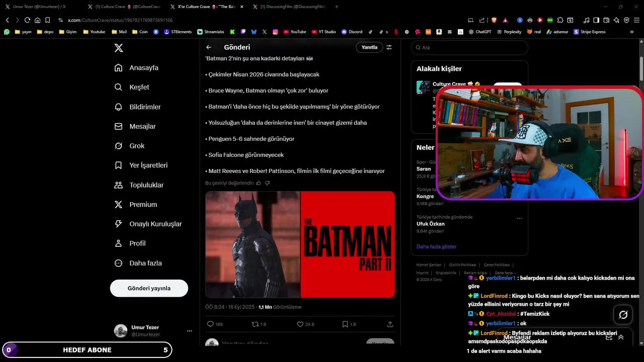
Task: Reload the page
Action: coord(27,20)
